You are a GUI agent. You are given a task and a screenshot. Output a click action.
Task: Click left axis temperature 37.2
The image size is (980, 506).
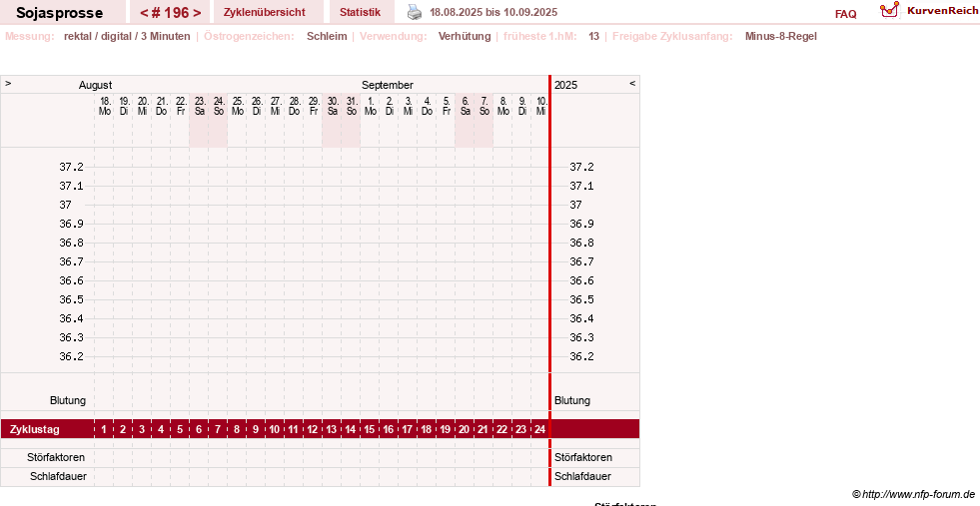(x=71, y=167)
